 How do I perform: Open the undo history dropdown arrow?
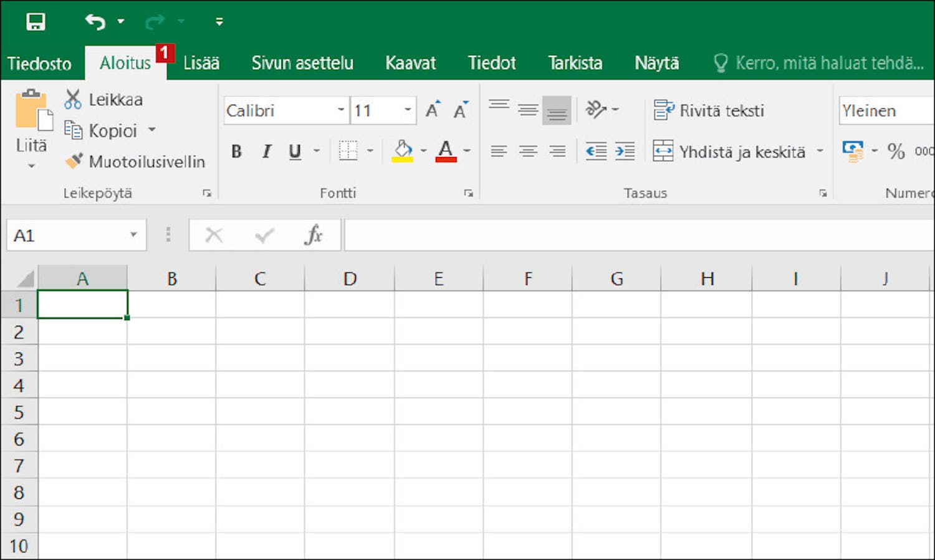click(121, 22)
